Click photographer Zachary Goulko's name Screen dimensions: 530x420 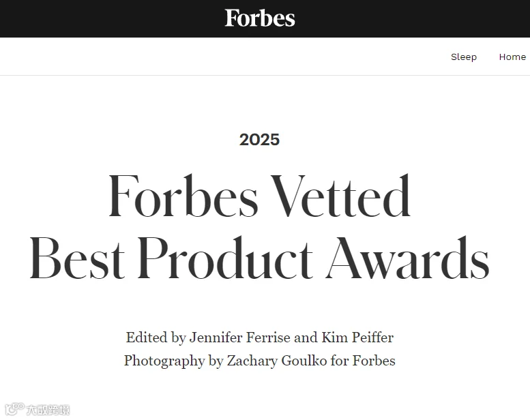pyautogui.click(x=277, y=361)
